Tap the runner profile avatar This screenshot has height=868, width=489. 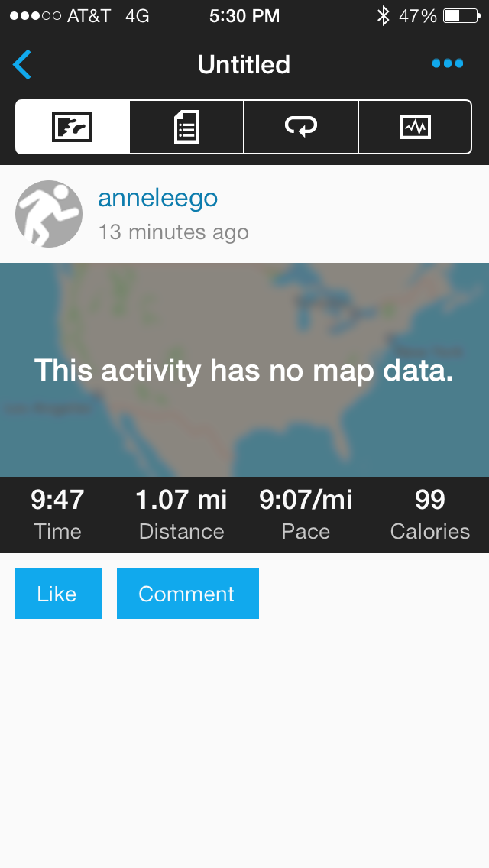point(49,214)
